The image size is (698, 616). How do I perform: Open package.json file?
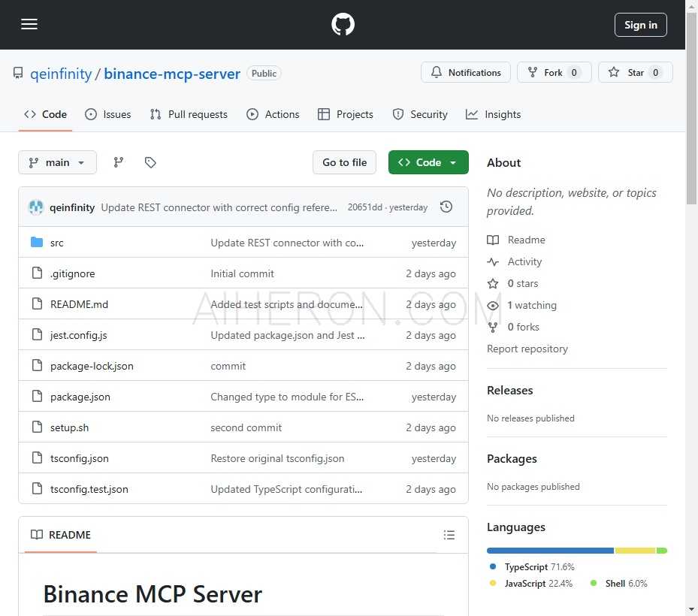click(x=80, y=397)
